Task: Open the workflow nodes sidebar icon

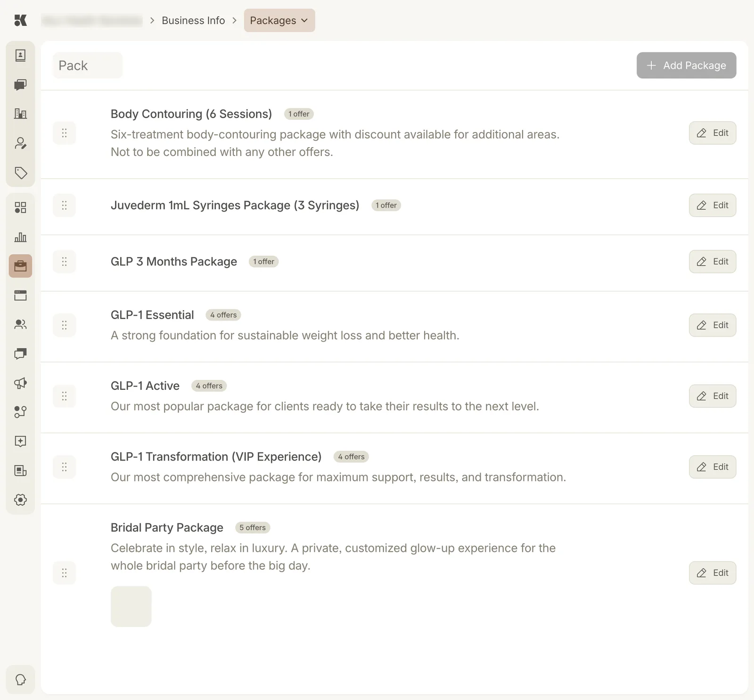Action: [x=20, y=412]
